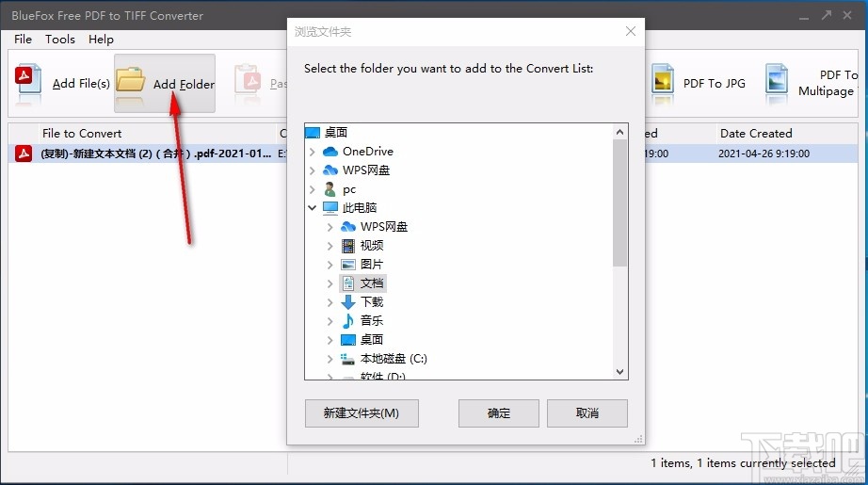Viewport: 868px width, 485px height.
Task: Expand the top-level WPS网盘 node
Action: pyautogui.click(x=313, y=170)
